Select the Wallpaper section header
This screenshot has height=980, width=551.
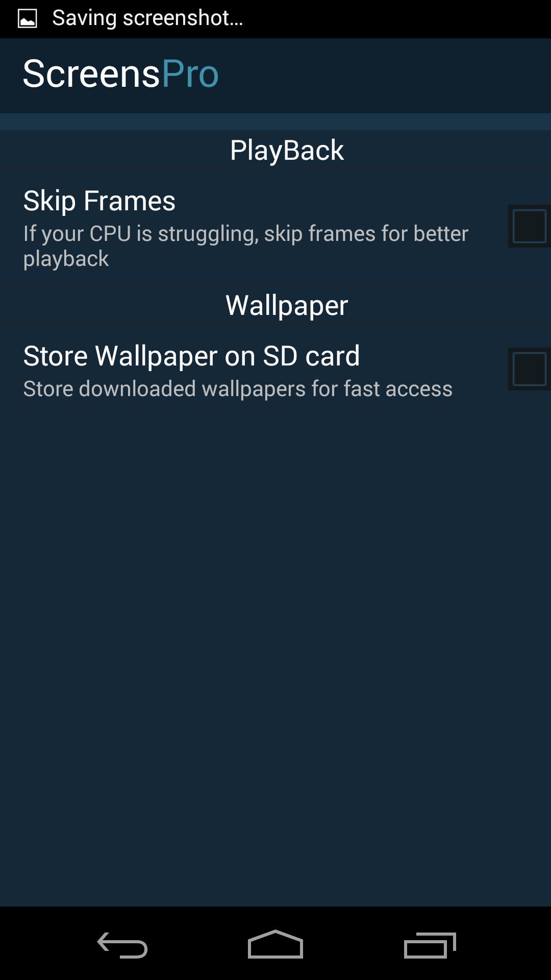point(287,305)
